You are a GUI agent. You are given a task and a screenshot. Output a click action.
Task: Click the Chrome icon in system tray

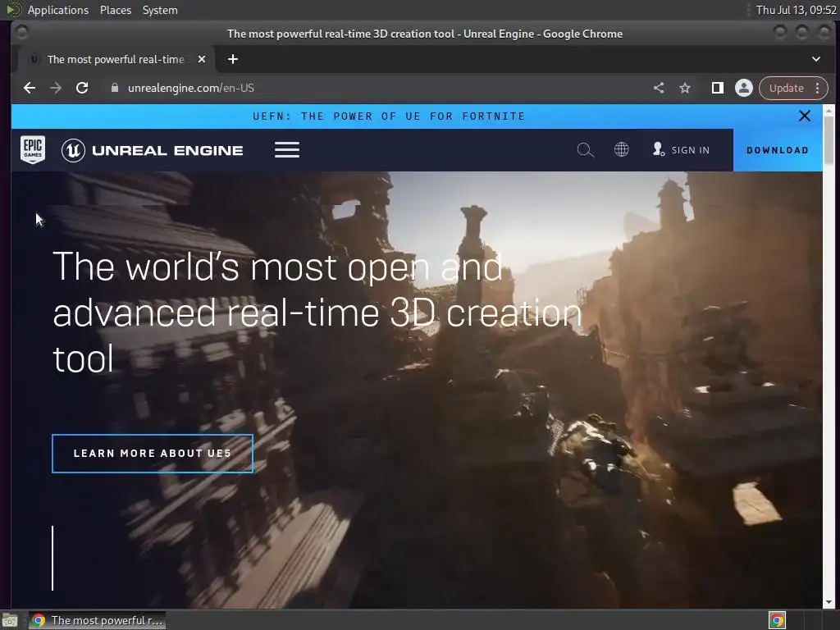[777, 620]
